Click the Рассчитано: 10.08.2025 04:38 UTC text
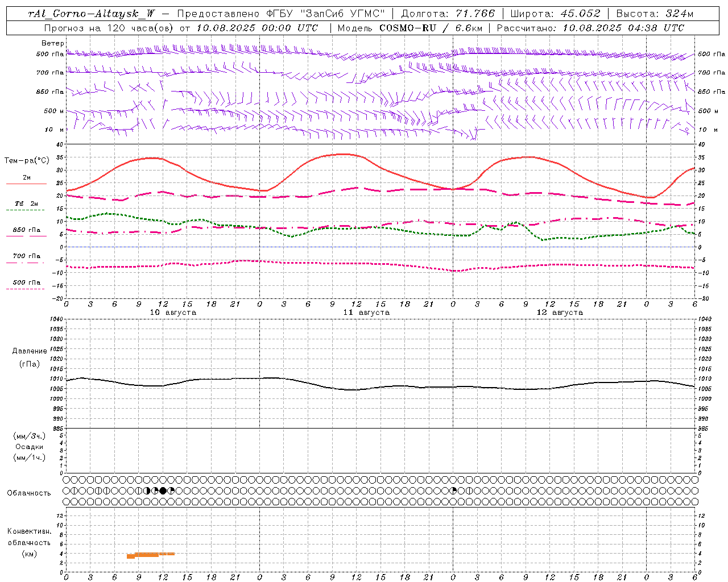728x582 pixels. point(590,28)
